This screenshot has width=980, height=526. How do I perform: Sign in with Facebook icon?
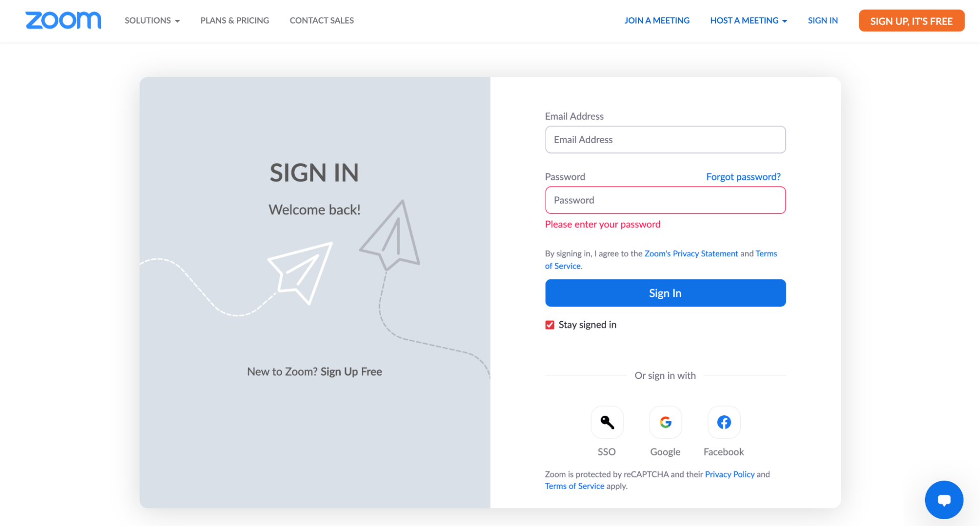(724, 422)
